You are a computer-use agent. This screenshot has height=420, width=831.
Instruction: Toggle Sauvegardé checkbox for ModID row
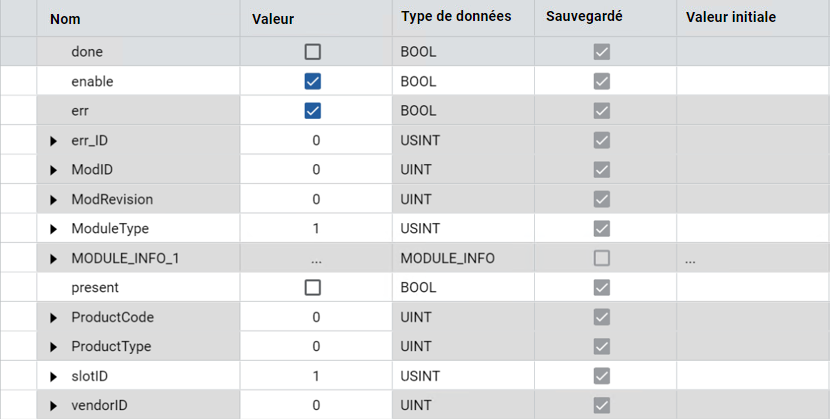tap(602, 170)
